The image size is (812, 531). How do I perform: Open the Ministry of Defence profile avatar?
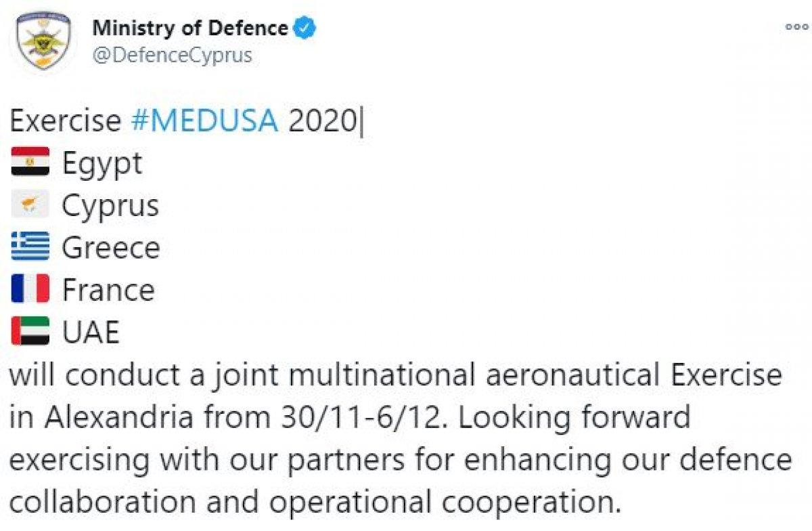click(x=44, y=41)
